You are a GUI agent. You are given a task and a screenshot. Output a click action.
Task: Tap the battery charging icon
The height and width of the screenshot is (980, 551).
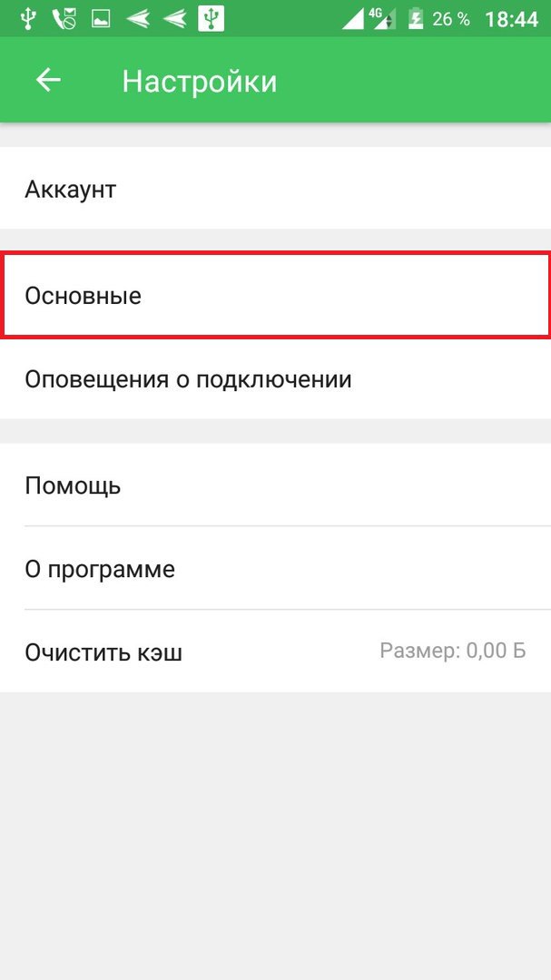416,18
